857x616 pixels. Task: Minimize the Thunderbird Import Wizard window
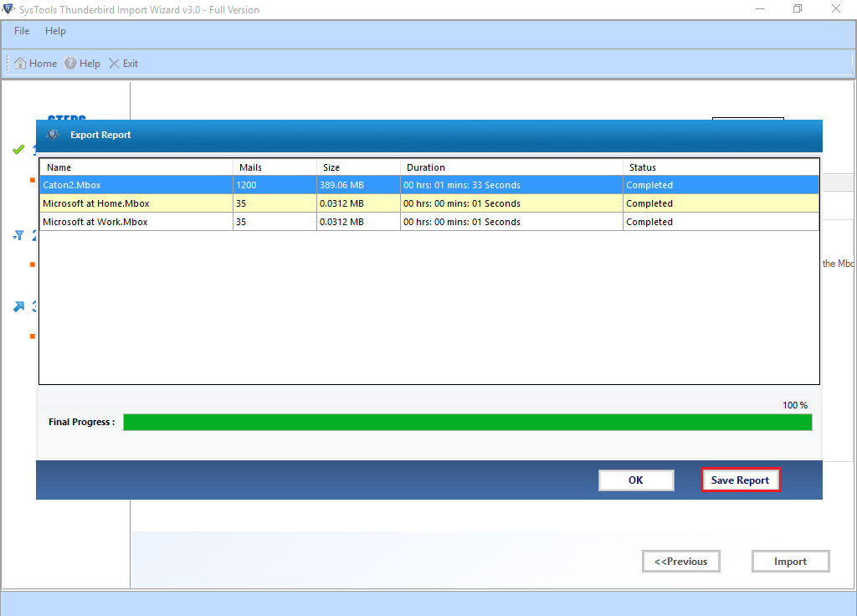[760, 8]
